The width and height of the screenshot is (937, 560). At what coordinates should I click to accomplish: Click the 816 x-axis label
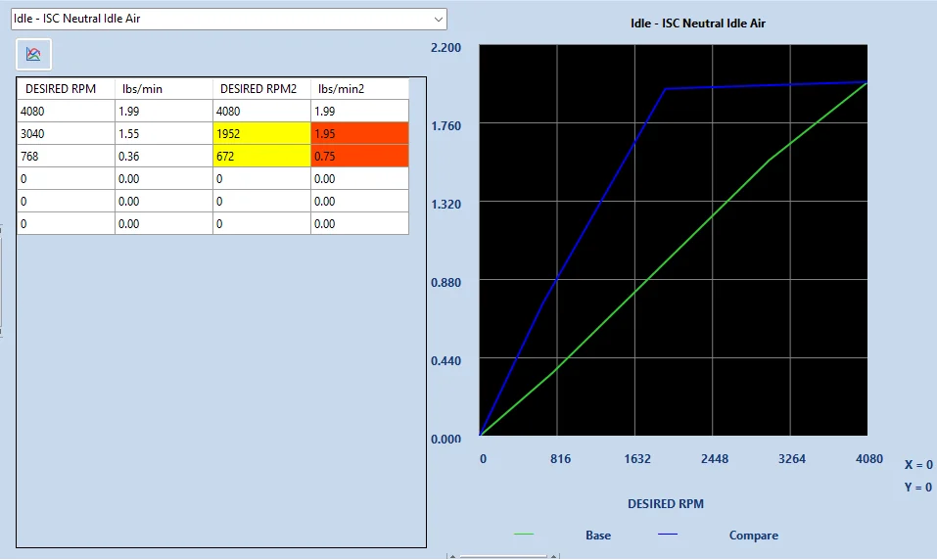coord(560,459)
